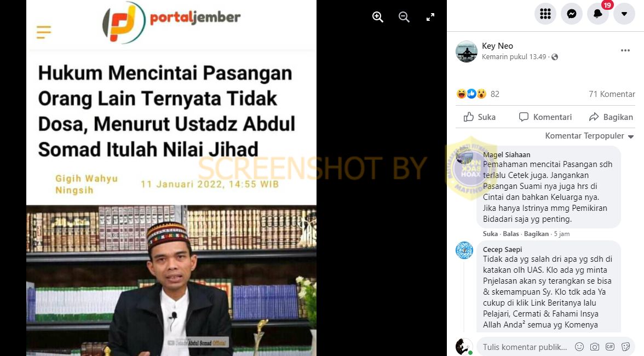The height and width of the screenshot is (356, 644).
Task: Focus the Tulis komentar publik field
Action: (x=526, y=347)
